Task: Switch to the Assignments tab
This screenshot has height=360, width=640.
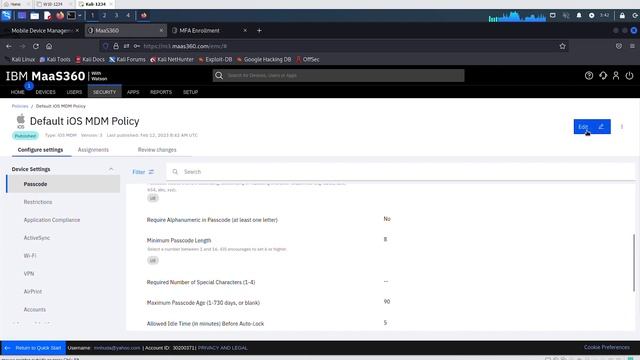Action: tap(93, 150)
